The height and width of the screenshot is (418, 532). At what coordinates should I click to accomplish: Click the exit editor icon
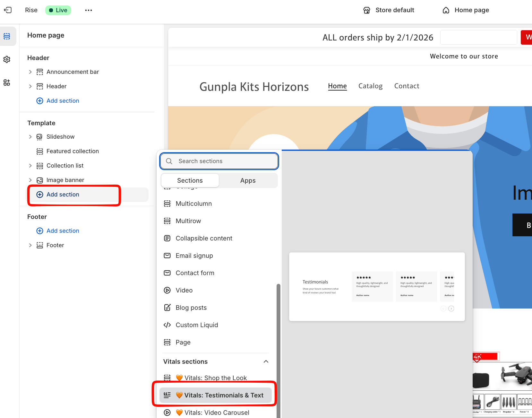[8, 10]
